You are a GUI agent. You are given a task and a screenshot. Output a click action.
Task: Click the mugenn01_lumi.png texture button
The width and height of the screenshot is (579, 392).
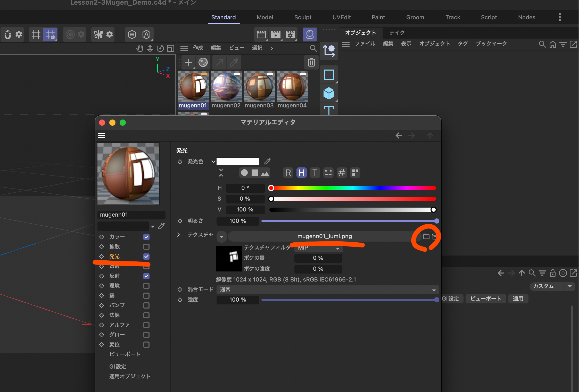324,236
